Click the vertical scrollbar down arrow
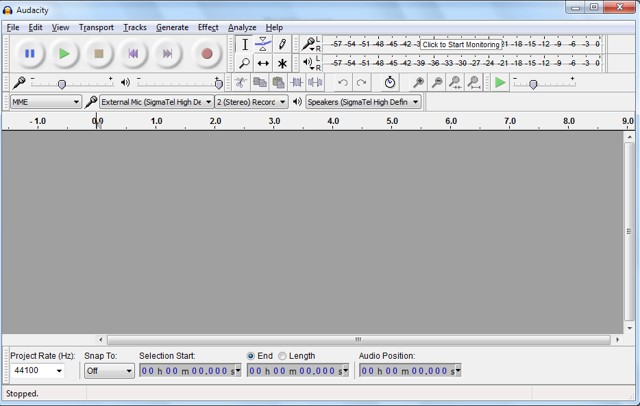 (x=629, y=328)
